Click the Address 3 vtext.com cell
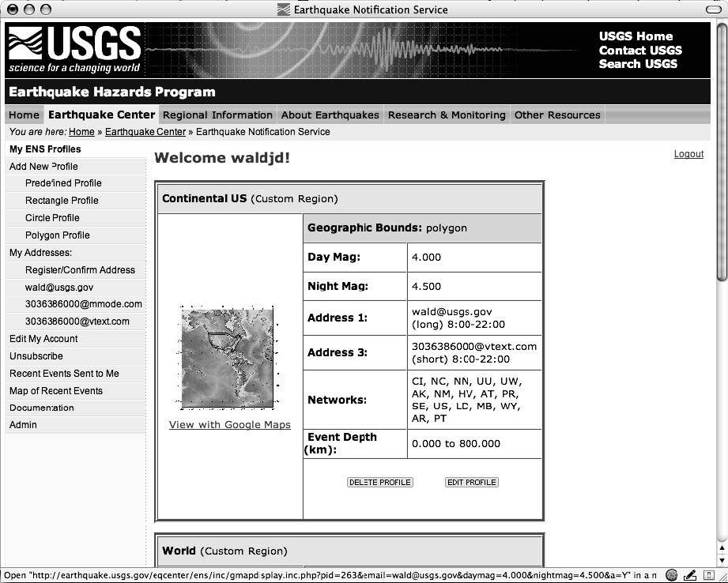 coord(474,353)
